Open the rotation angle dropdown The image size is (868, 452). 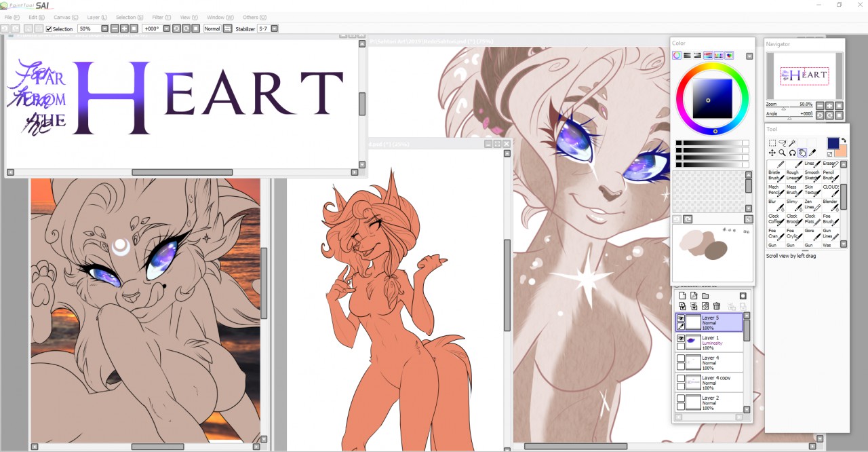click(166, 29)
